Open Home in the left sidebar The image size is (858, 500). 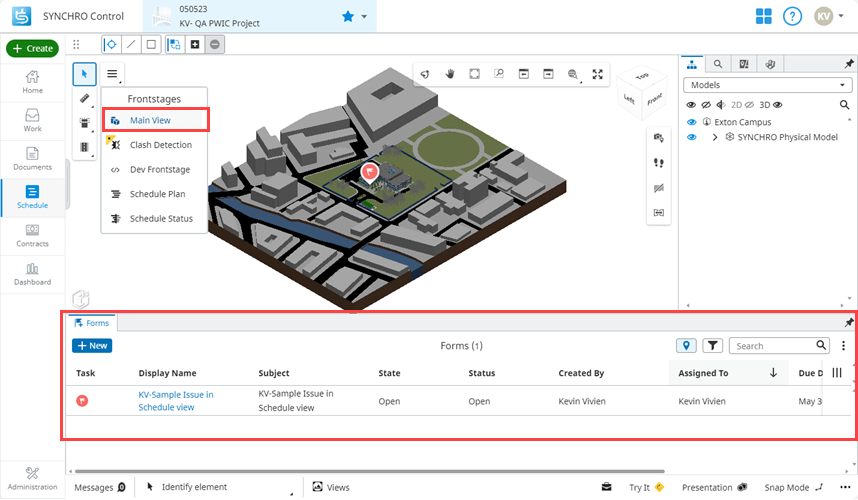32,83
